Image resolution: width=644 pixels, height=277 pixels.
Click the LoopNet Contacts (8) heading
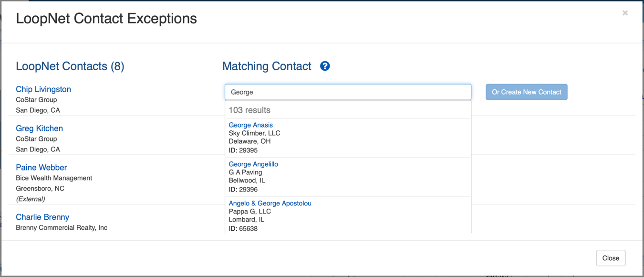click(x=70, y=66)
